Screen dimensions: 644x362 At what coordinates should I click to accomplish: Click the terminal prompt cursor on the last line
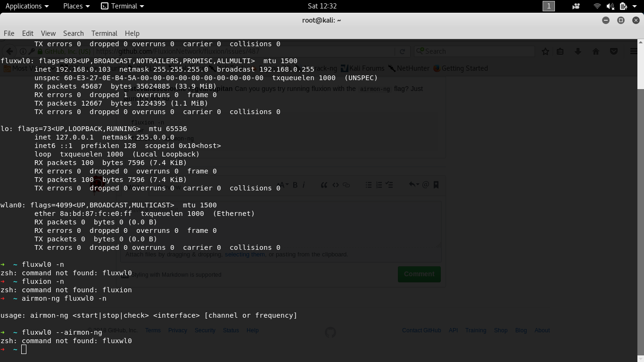[x=24, y=349]
